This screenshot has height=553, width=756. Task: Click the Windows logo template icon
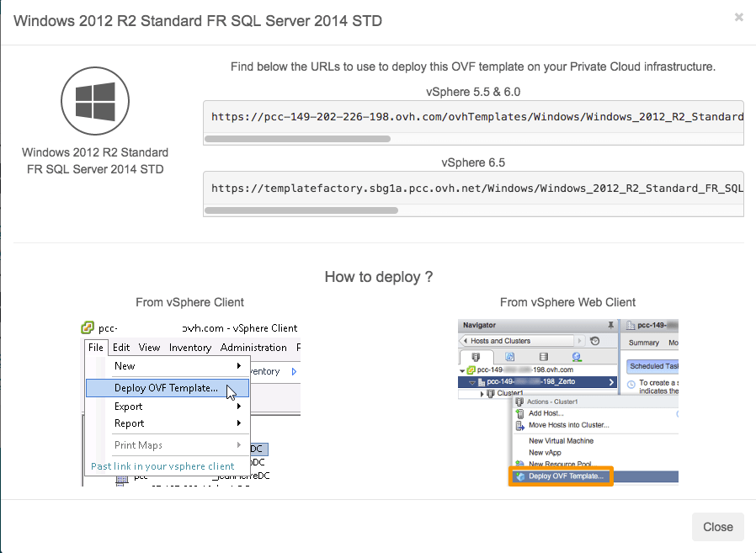pyautogui.click(x=94, y=100)
